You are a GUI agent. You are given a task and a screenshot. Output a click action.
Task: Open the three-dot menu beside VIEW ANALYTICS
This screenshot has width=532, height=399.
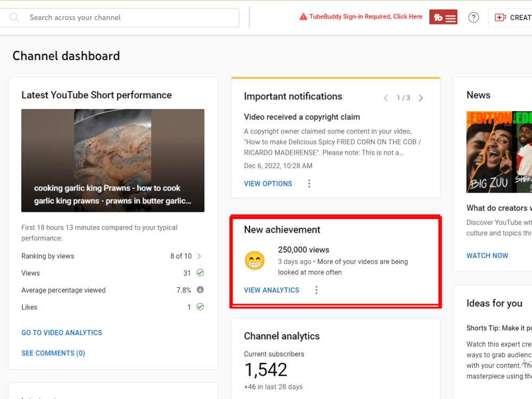[x=317, y=290]
